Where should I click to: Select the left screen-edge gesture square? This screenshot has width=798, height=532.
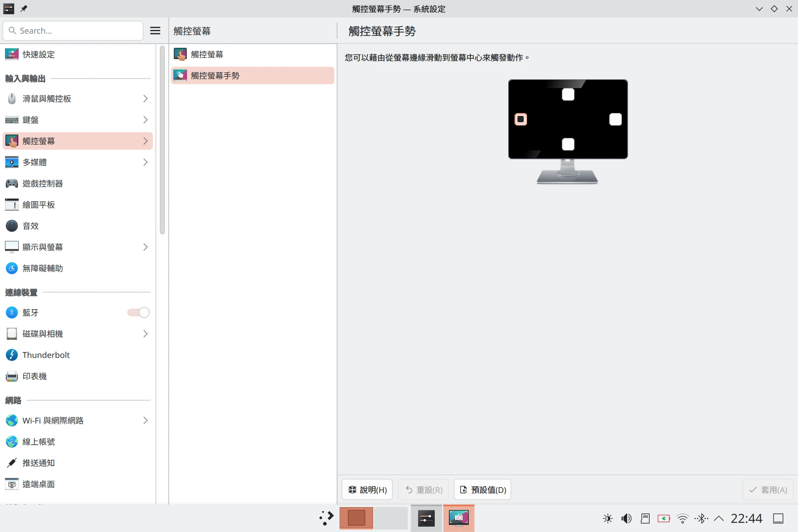(520, 119)
